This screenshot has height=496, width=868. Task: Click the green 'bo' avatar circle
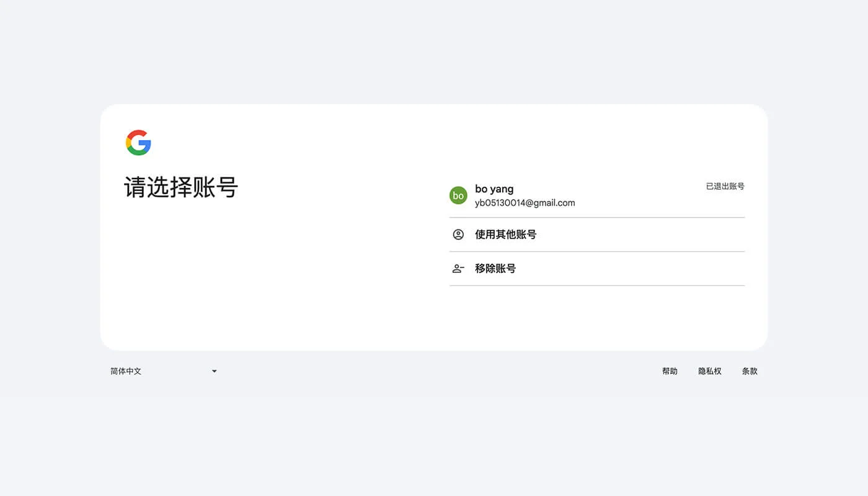click(458, 195)
